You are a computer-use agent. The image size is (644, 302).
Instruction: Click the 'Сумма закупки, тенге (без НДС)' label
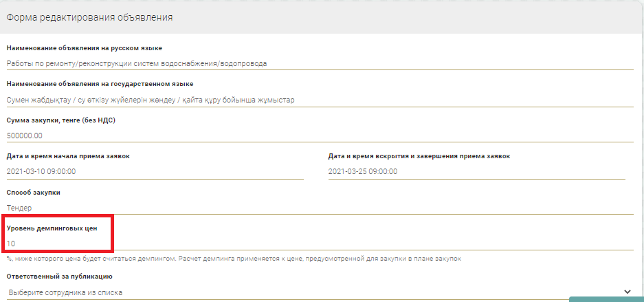coord(60,120)
